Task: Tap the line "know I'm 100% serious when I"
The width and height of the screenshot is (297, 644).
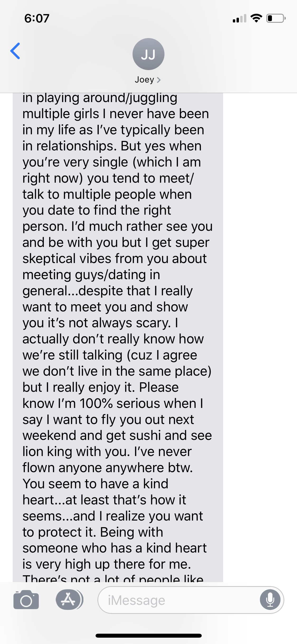Action: [113, 403]
